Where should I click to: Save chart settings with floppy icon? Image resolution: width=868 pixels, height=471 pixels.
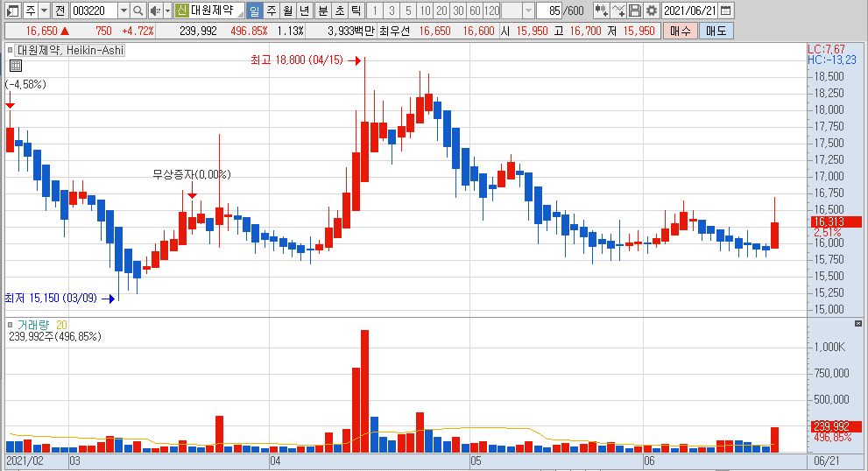click(x=635, y=10)
